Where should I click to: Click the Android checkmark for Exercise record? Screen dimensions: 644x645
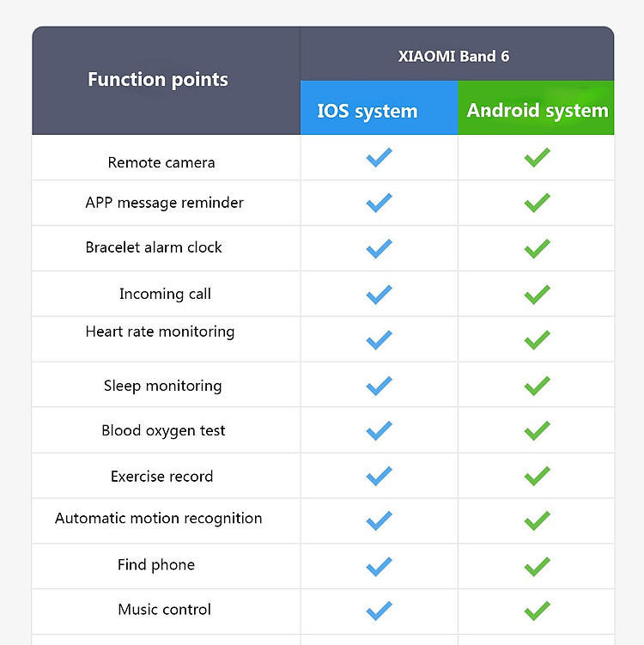point(537,476)
